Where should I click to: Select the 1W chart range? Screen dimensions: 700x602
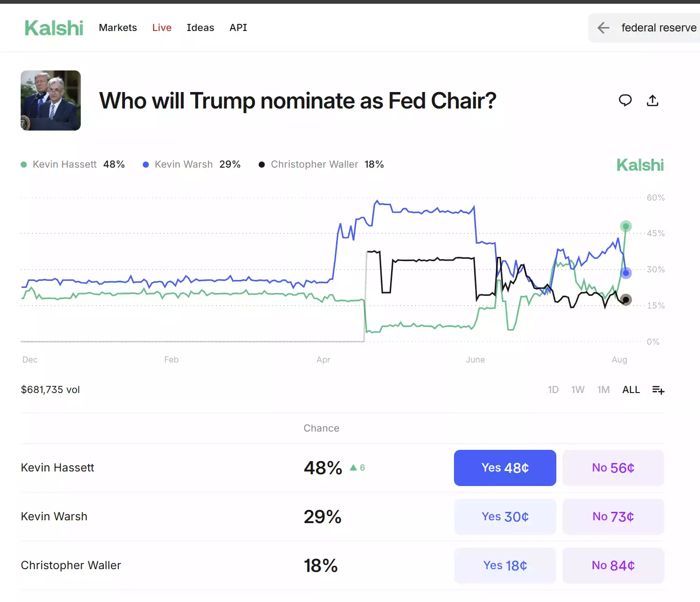click(x=578, y=390)
